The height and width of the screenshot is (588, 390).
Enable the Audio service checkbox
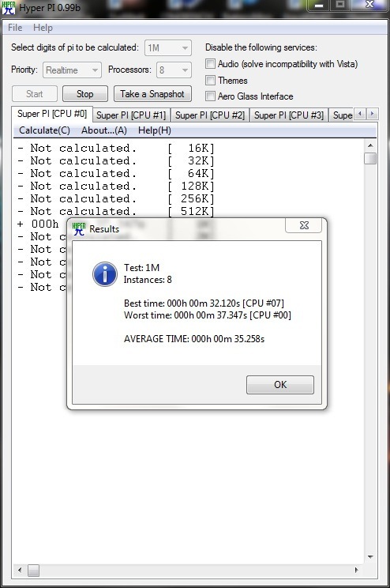click(210, 64)
